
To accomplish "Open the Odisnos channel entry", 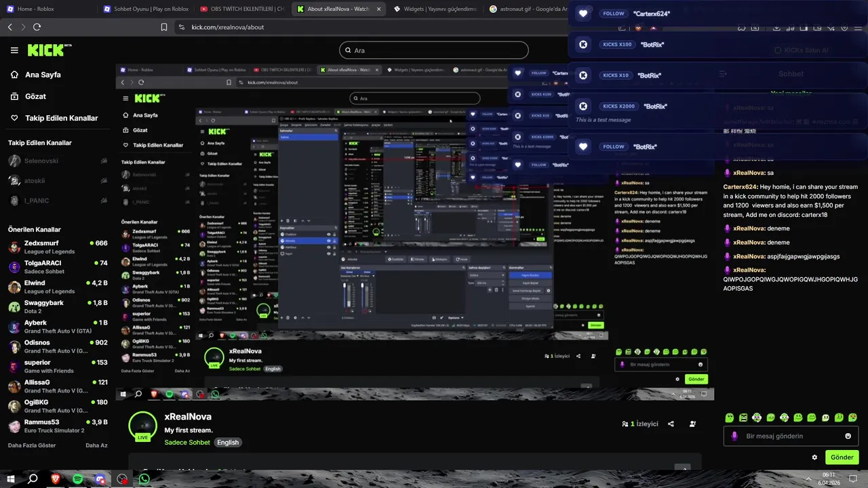I will click(58, 346).
